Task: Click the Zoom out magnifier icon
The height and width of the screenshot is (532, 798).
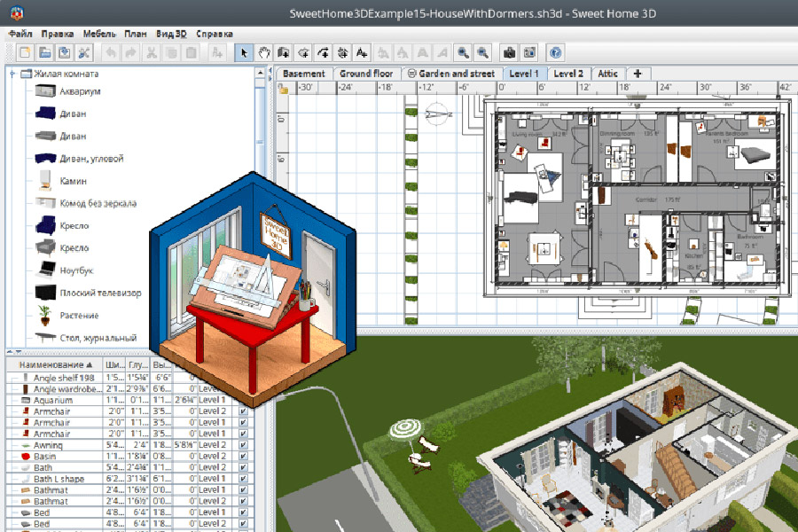Action: click(482, 52)
